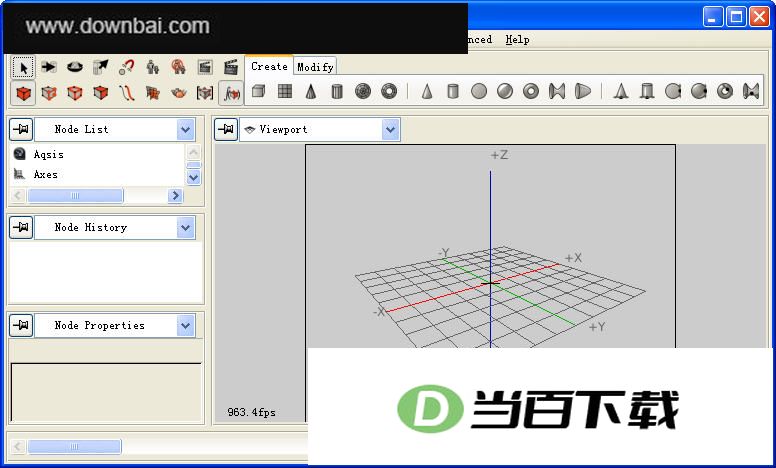
Task: Open the Node Properties panel dropdown
Action: tap(186, 326)
